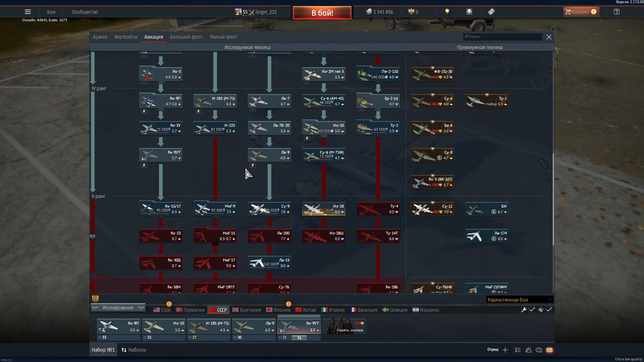Switch to the Вертолёты tab
This screenshot has width=644, height=362.
126,37
